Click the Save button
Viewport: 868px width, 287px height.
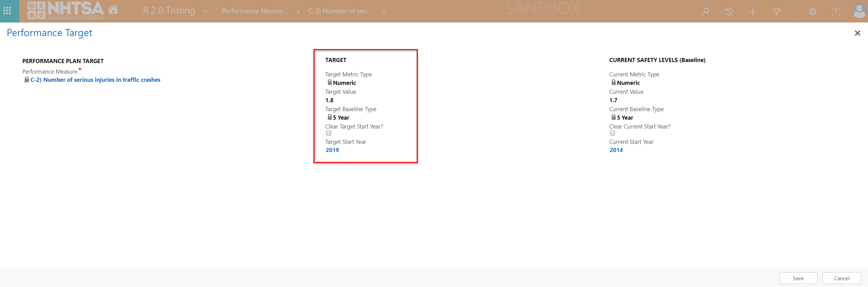pos(798,278)
